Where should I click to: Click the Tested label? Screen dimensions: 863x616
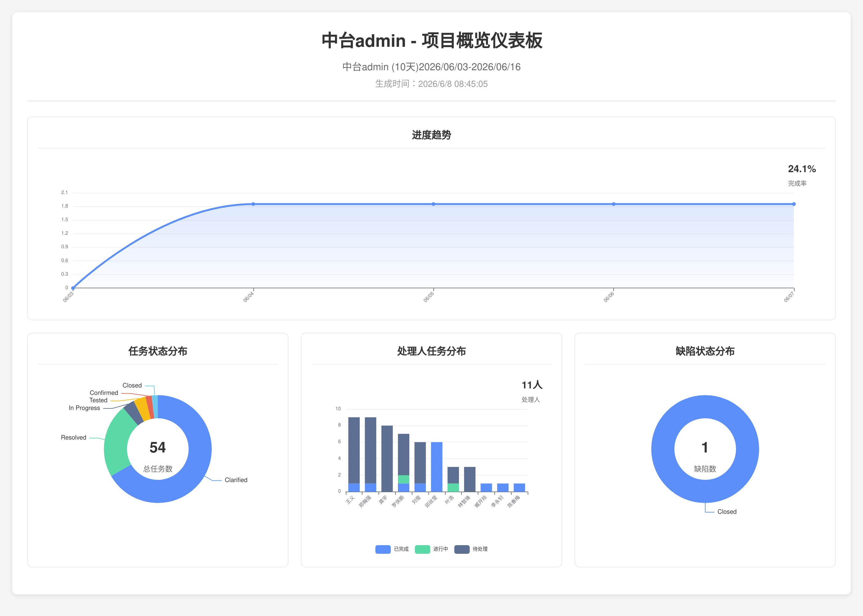pos(98,400)
